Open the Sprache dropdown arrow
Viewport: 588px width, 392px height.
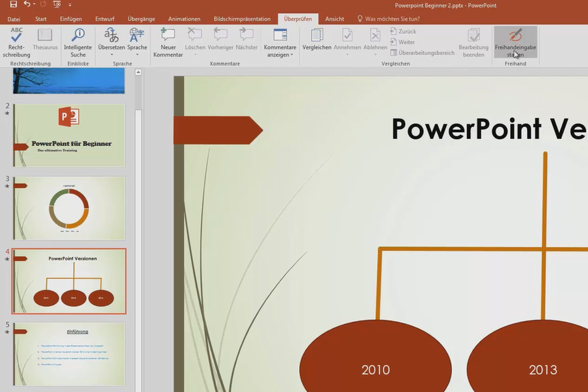pos(137,55)
